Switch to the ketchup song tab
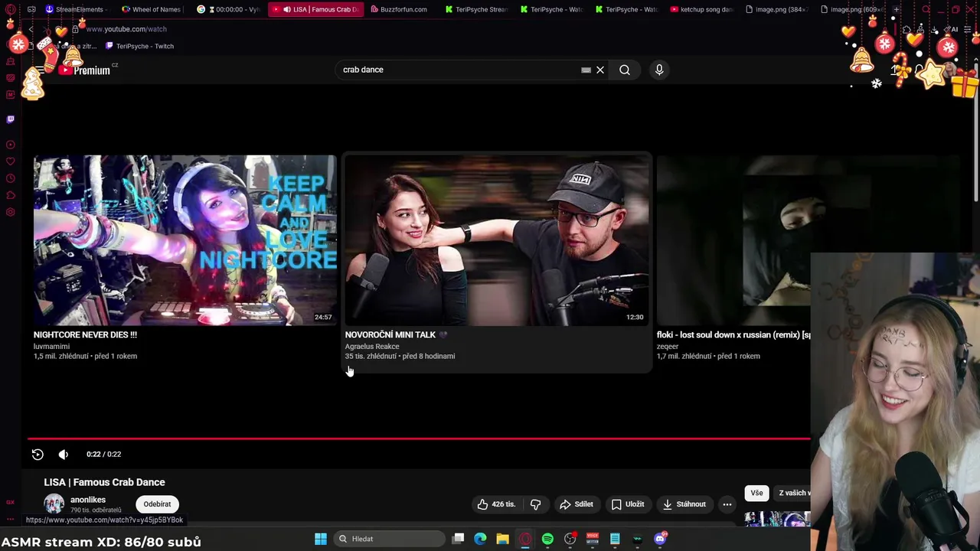 [x=701, y=9]
